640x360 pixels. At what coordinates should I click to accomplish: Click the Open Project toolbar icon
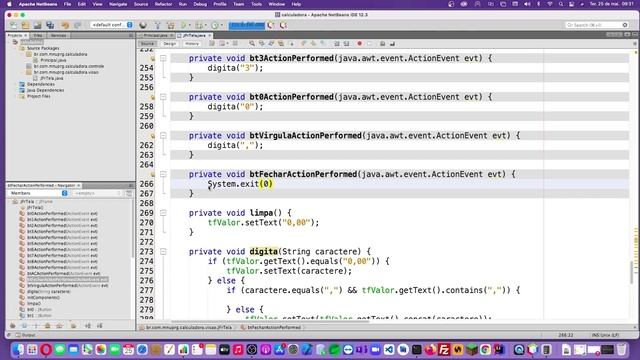(38, 25)
